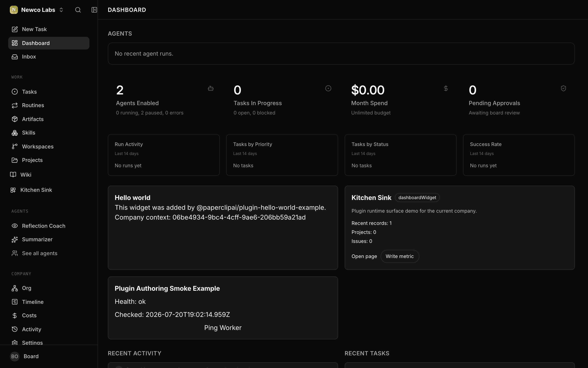
Task: Go to Tasks in the Work section
Action: click(49, 92)
